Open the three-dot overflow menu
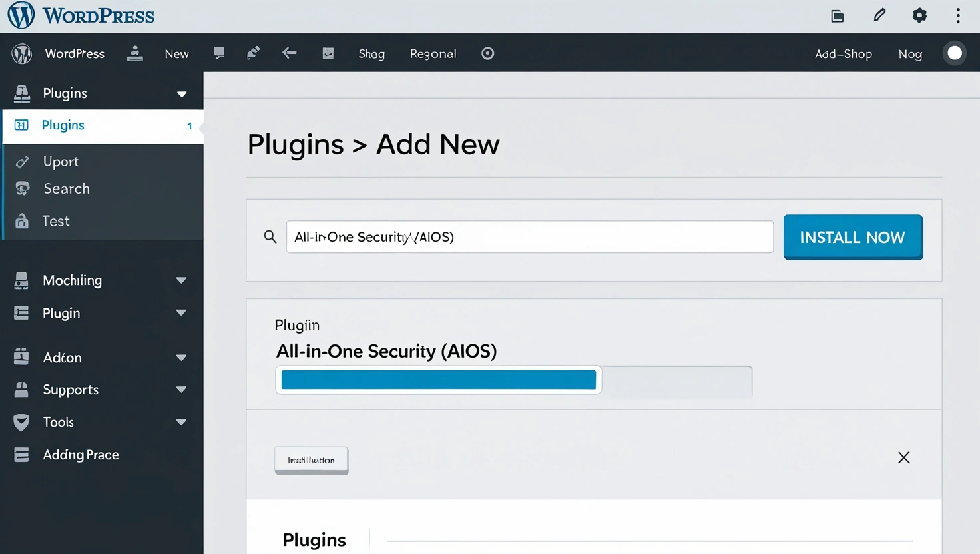This screenshot has height=554, width=980. click(958, 15)
